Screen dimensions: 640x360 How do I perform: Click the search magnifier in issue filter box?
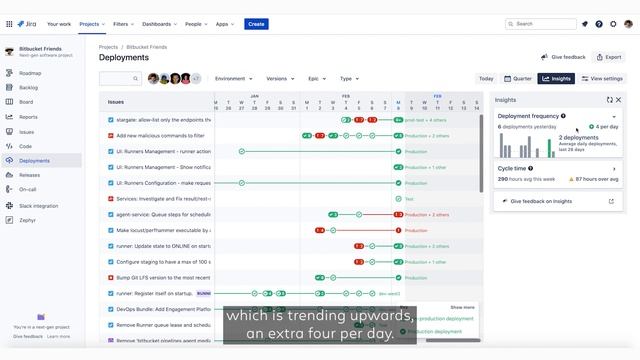point(135,78)
